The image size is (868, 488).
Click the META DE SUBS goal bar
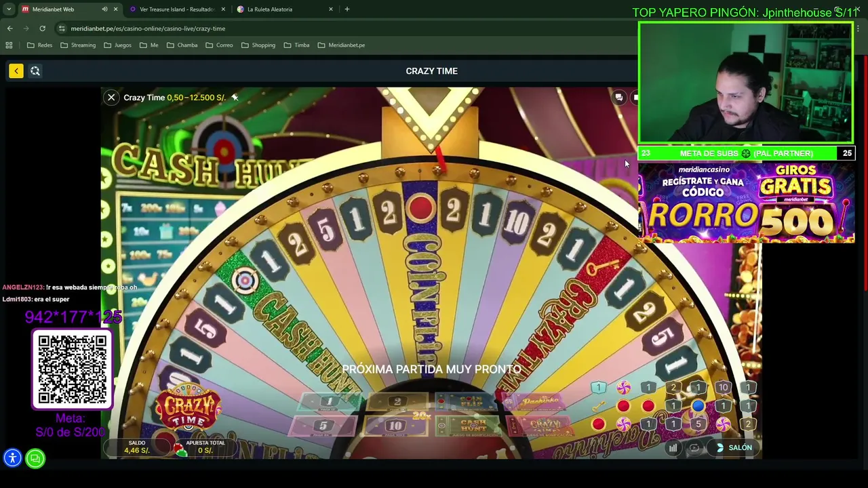pos(746,153)
